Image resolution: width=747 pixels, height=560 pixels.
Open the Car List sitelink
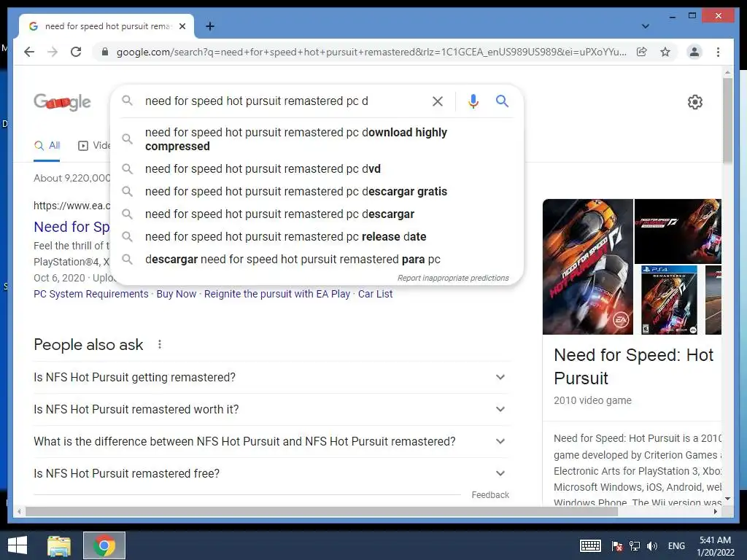pos(375,294)
